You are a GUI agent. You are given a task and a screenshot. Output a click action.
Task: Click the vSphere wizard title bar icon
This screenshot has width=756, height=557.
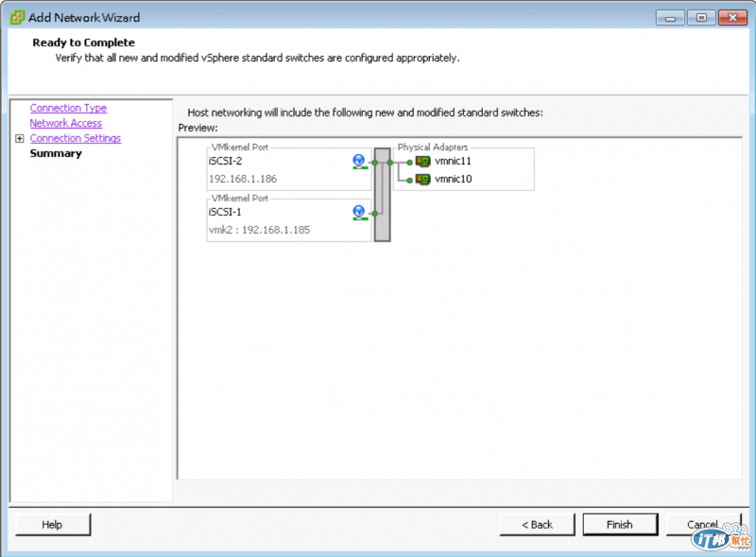tap(17, 17)
